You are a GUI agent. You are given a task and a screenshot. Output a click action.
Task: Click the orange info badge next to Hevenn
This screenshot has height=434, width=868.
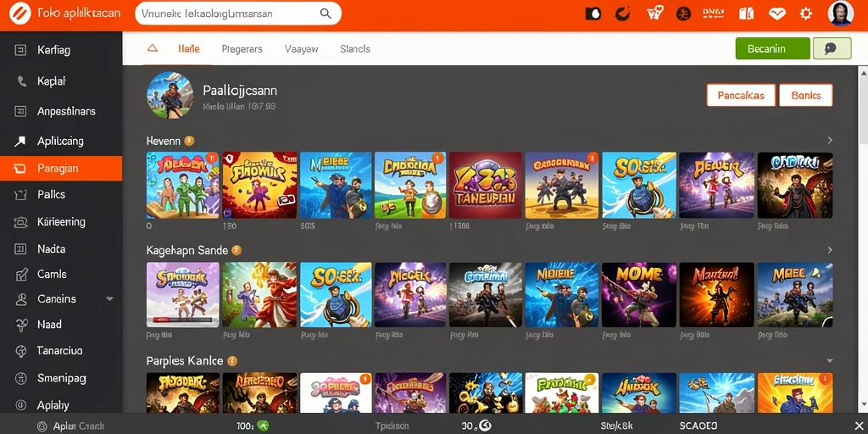189,141
